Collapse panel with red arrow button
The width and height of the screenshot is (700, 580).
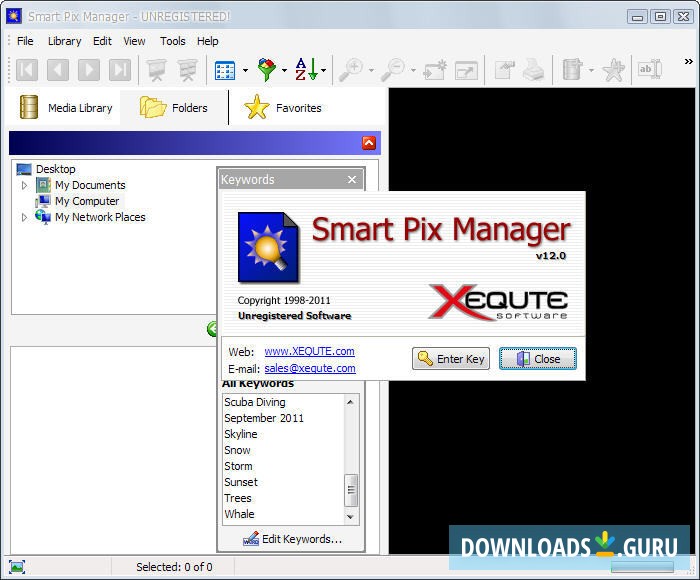[369, 143]
